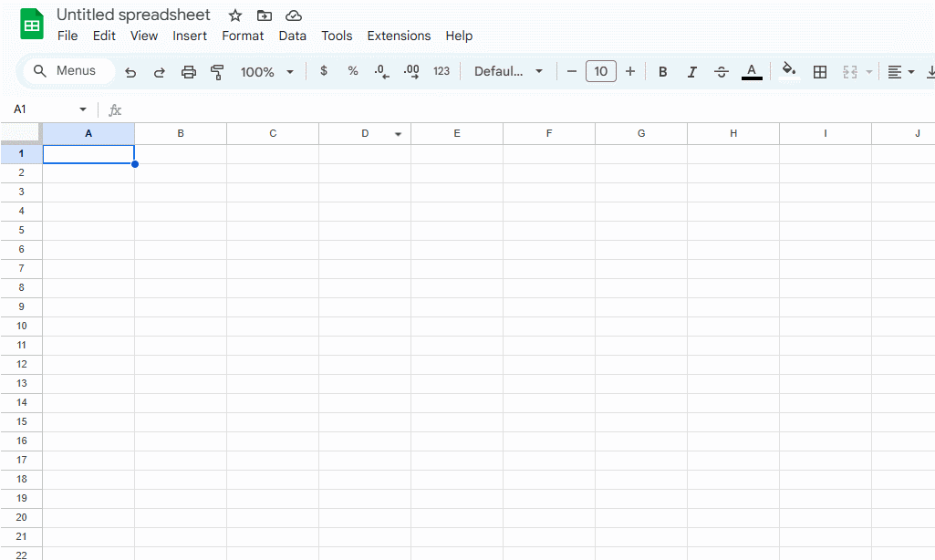935x560 pixels.
Task: Format as currency with dollar button
Action: coord(324,71)
